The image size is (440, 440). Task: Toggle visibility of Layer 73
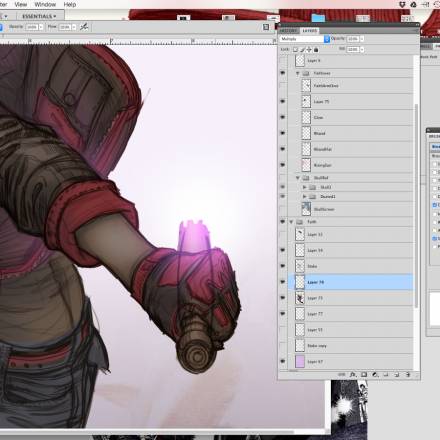(283, 298)
